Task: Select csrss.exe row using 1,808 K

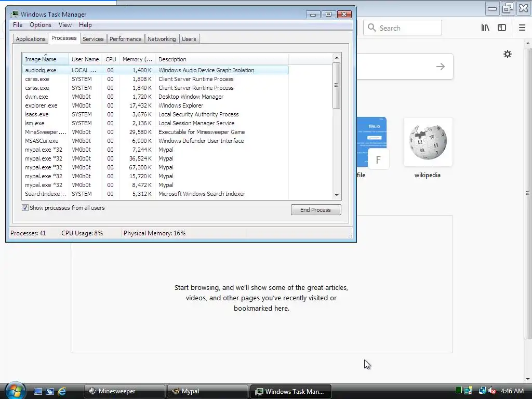Action: pos(155,79)
